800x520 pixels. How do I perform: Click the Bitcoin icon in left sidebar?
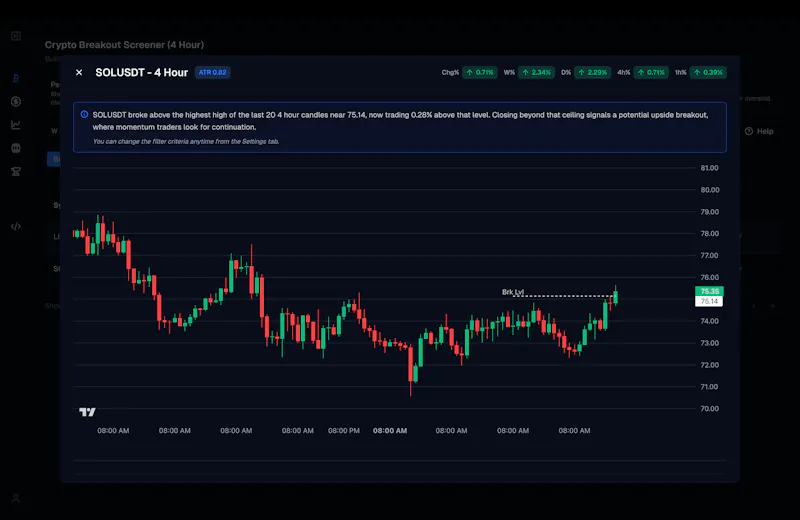point(16,78)
